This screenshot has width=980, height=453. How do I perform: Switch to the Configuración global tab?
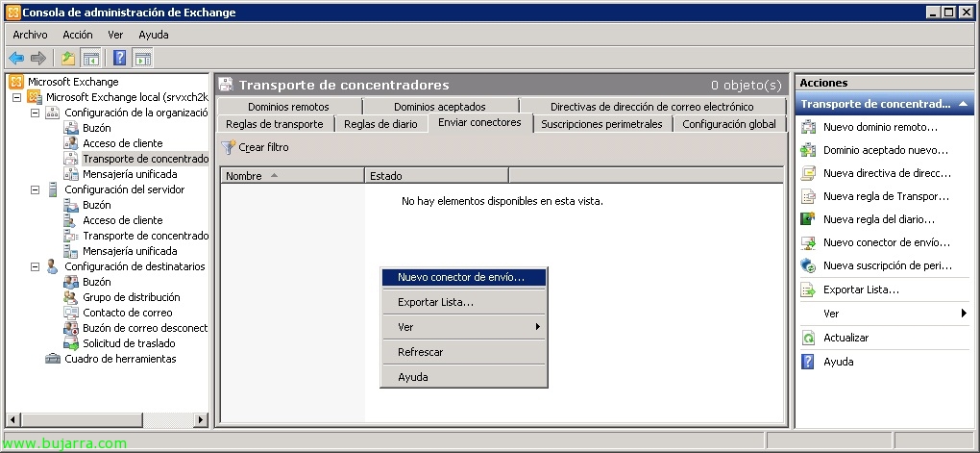729,124
